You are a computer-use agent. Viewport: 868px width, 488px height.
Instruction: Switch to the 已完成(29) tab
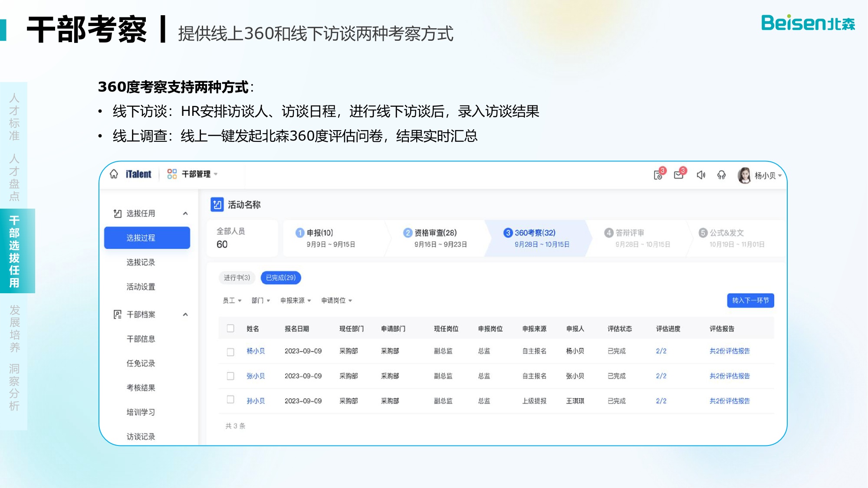coord(281,278)
